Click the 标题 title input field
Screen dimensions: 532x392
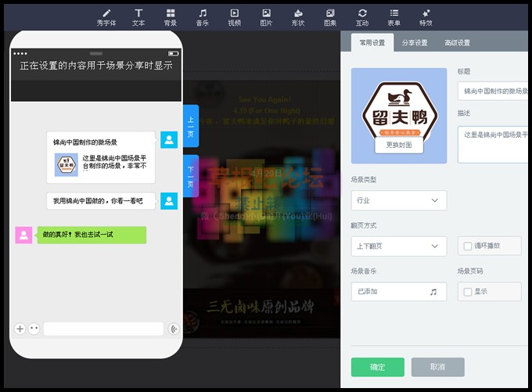click(493, 91)
